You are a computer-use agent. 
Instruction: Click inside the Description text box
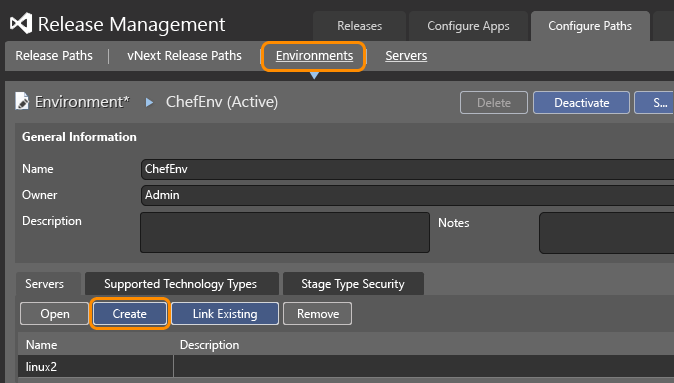pos(285,232)
